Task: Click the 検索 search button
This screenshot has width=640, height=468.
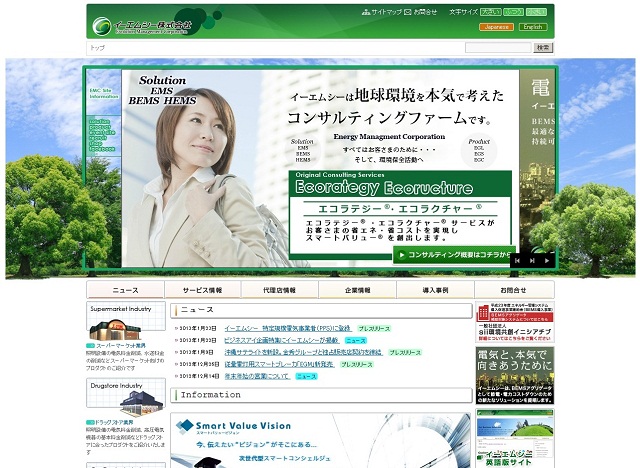Action: point(543,48)
